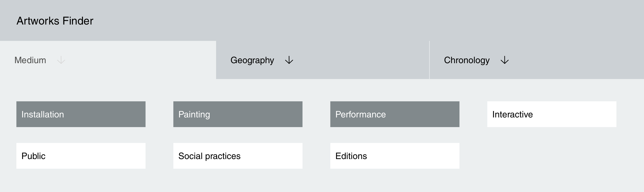Select the Public medium option
The width and height of the screenshot is (644, 192).
(81, 156)
